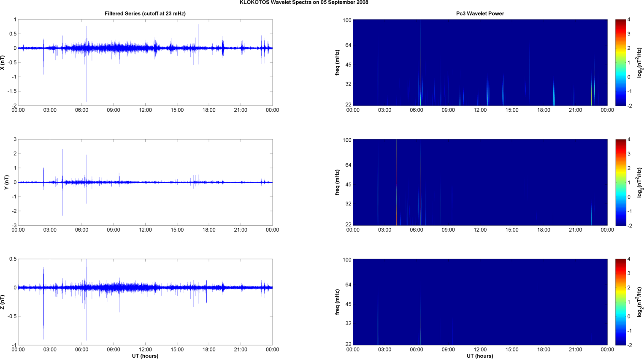The height and width of the screenshot is (359, 644).
Task: Click the KLOKOTOS Wavelet Spectra figure title
Action: [x=303, y=3]
